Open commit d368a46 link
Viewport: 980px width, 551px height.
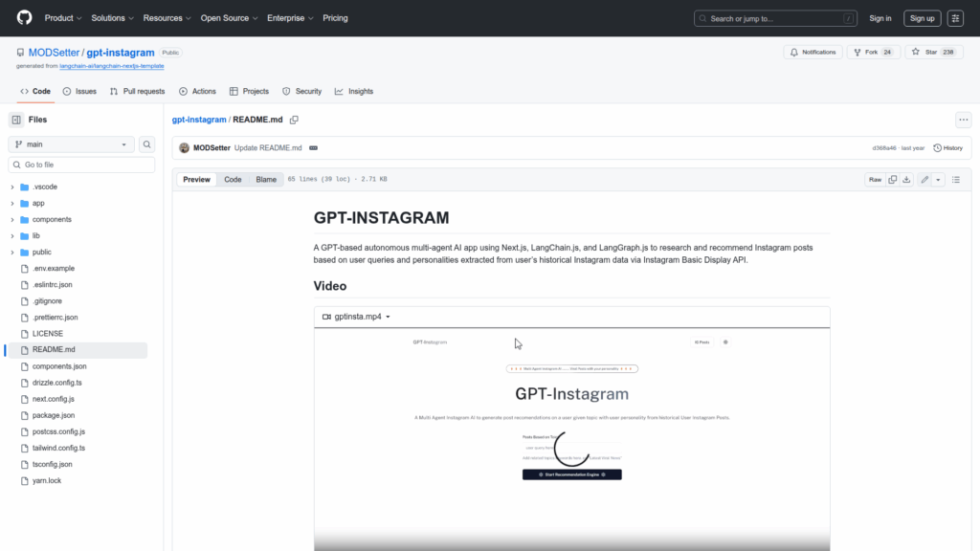[x=883, y=148]
